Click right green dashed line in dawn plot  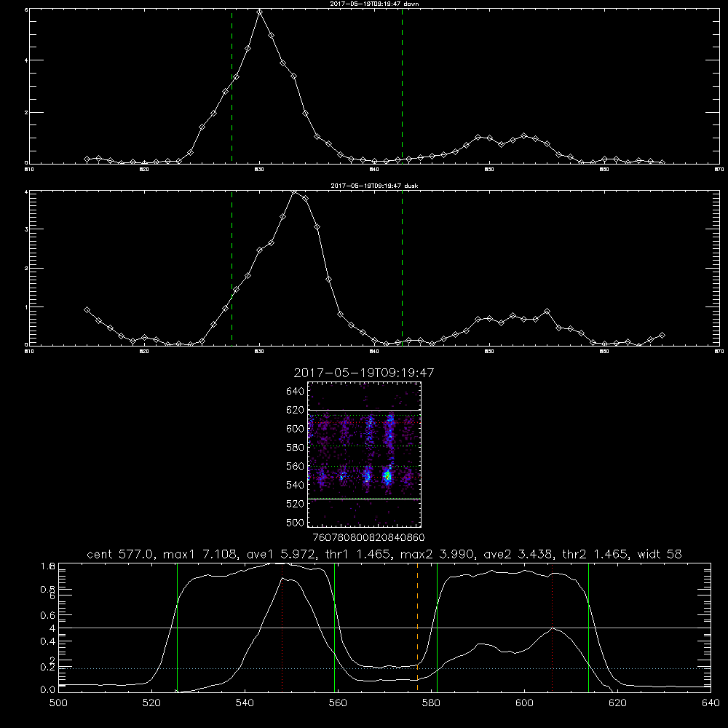coord(402,86)
